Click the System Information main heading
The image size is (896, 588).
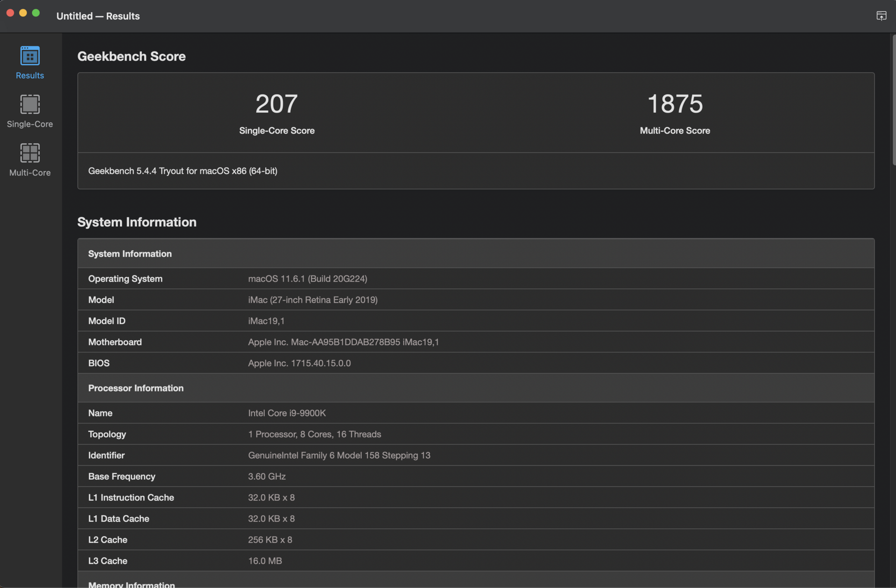click(x=137, y=222)
